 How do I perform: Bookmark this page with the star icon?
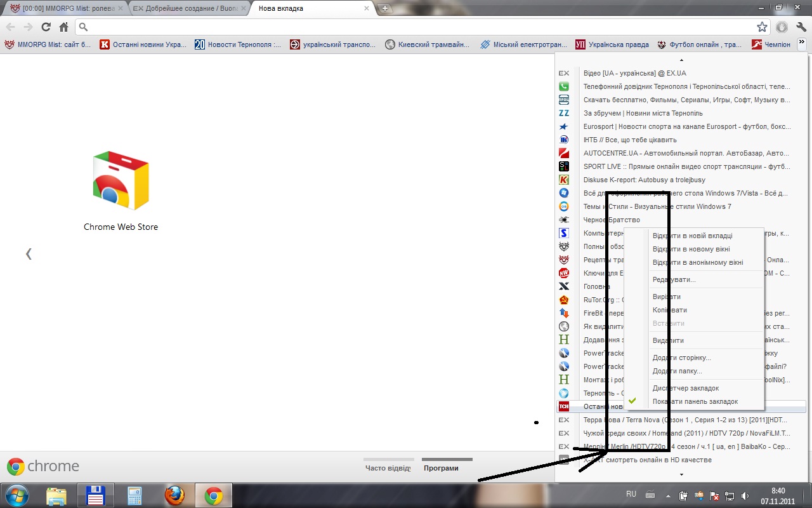[x=762, y=27]
